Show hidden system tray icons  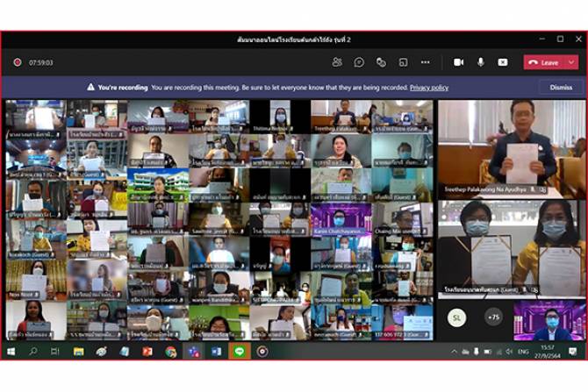tap(455, 352)
